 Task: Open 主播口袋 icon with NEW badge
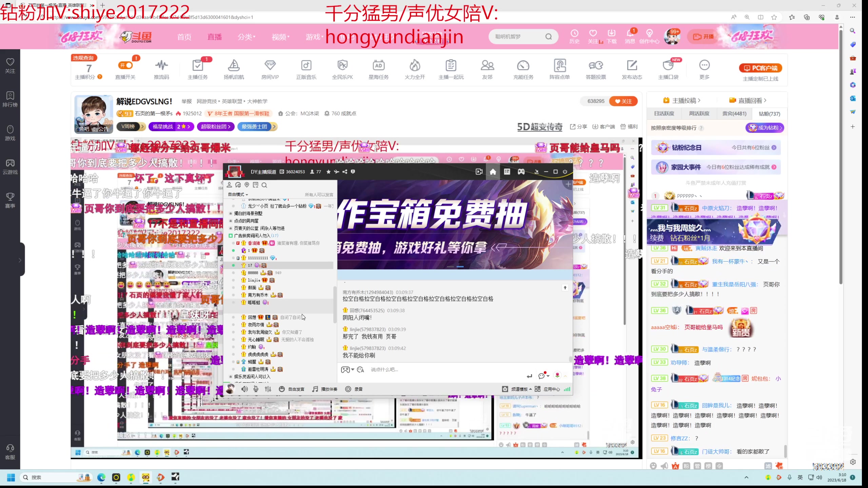coord(668,69)
